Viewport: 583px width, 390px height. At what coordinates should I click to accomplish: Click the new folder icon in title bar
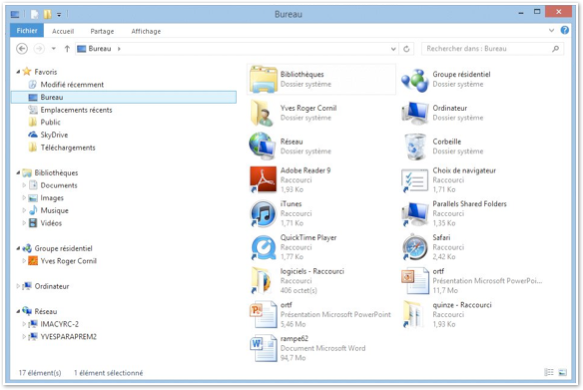tap(47, 14)
